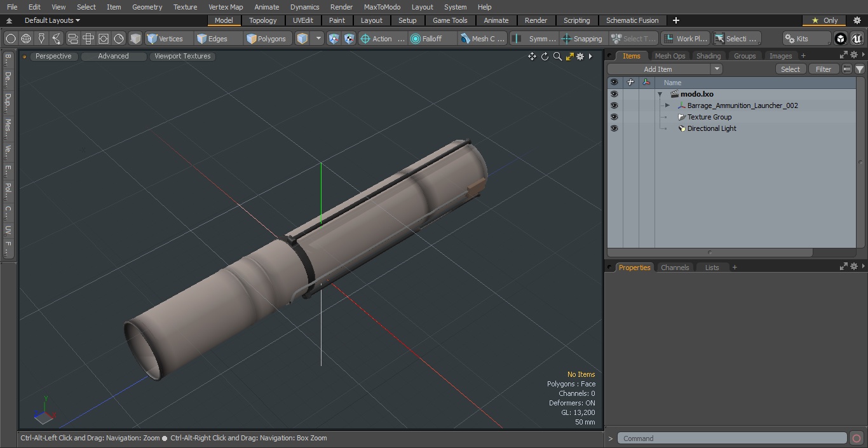Open layout settings gear at top right
The width and height of the screenshot is (868, 448).
click(x=857, y=20)
